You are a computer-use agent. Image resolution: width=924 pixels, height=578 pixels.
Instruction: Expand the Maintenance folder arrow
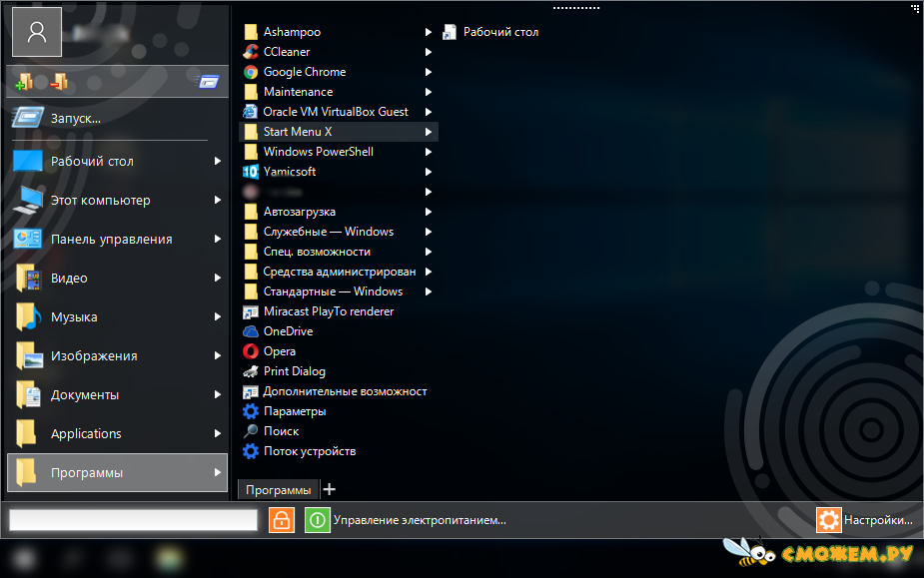pyautogui.click(x=429, y=92)
